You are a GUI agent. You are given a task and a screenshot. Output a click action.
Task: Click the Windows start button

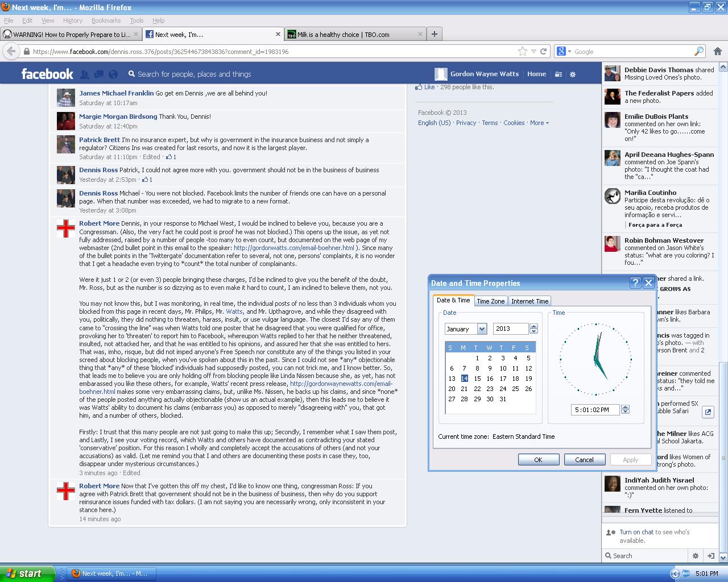tap(27, 573)
